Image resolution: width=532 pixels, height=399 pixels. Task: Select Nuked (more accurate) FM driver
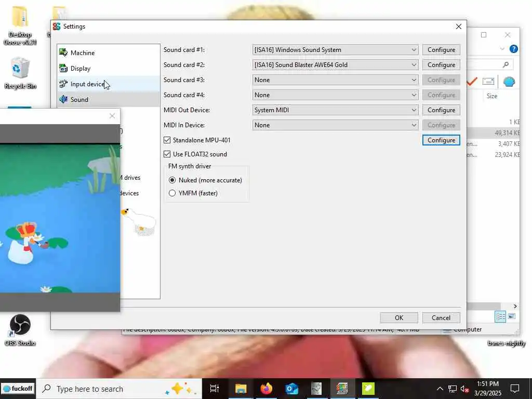tap(172, 180)
